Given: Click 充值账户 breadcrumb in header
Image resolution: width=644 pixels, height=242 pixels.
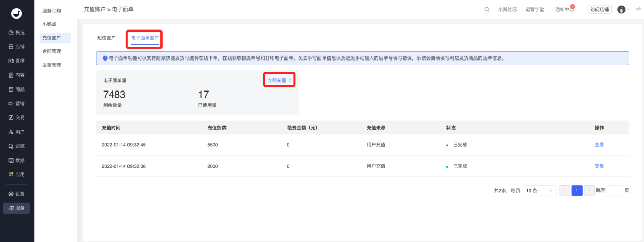Looking at the screenshot, I should [94, 10].
